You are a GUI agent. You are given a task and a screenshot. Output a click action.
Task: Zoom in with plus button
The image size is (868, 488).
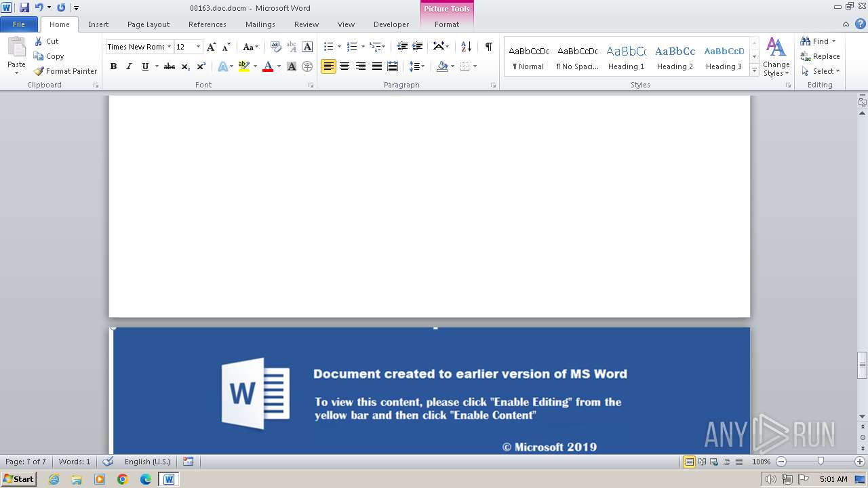[860, 462]
